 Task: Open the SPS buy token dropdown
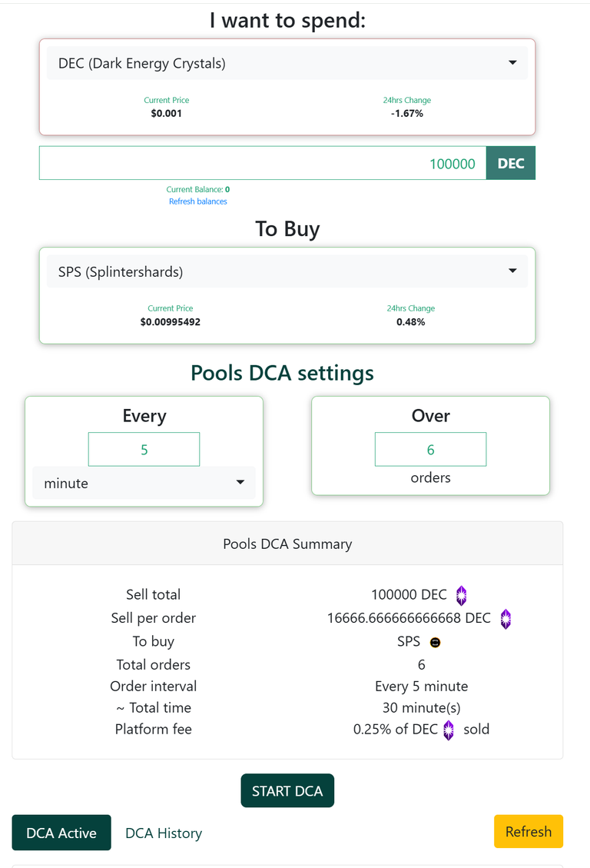(x=287, y=271)
